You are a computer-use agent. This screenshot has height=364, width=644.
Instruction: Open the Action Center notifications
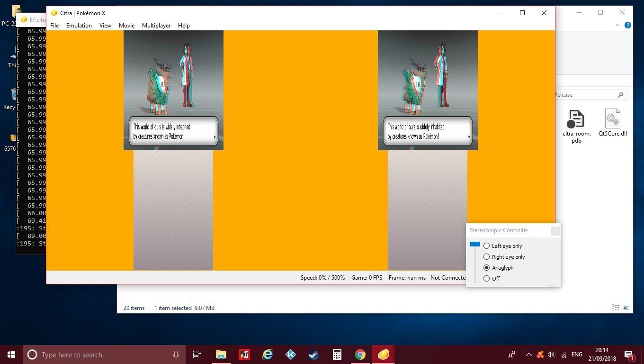(629, 355)
